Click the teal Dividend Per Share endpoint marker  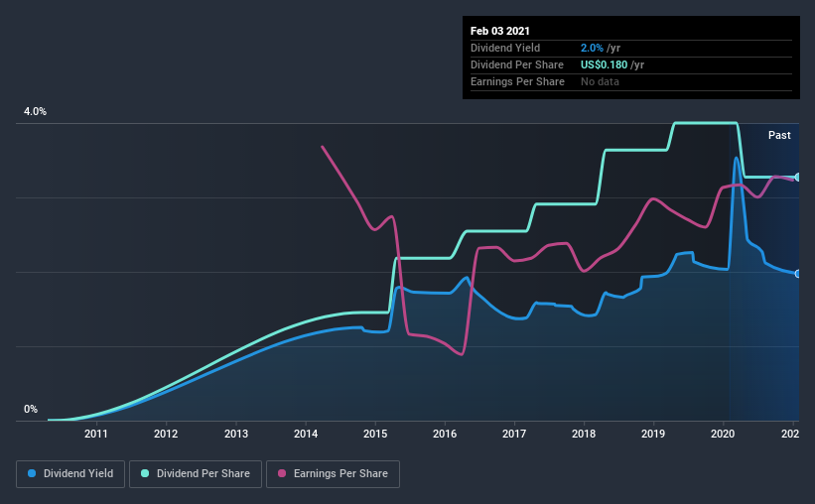[x=798, y=177]
